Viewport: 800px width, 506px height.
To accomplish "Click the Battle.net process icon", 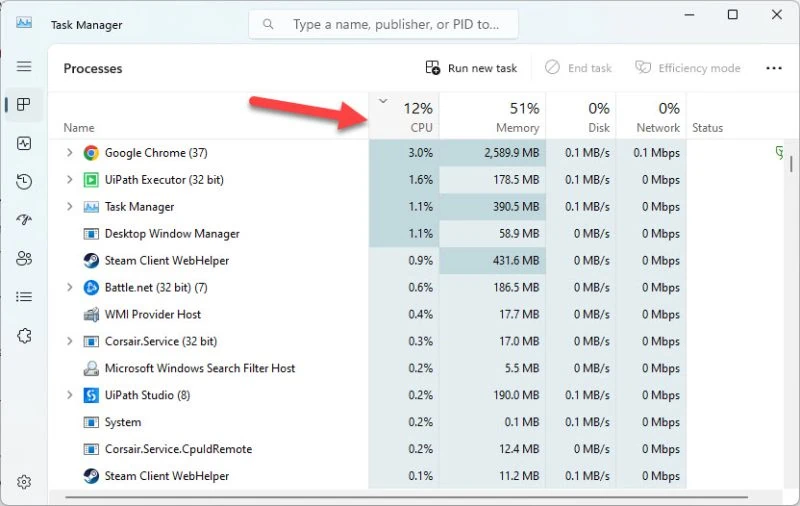I will coord(91,288).
